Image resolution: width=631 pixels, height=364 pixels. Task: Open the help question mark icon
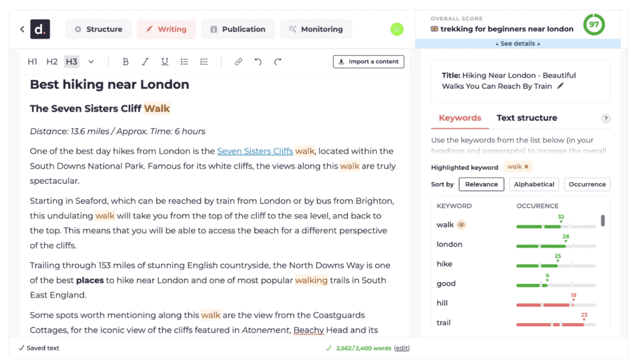tap(606, 119)
